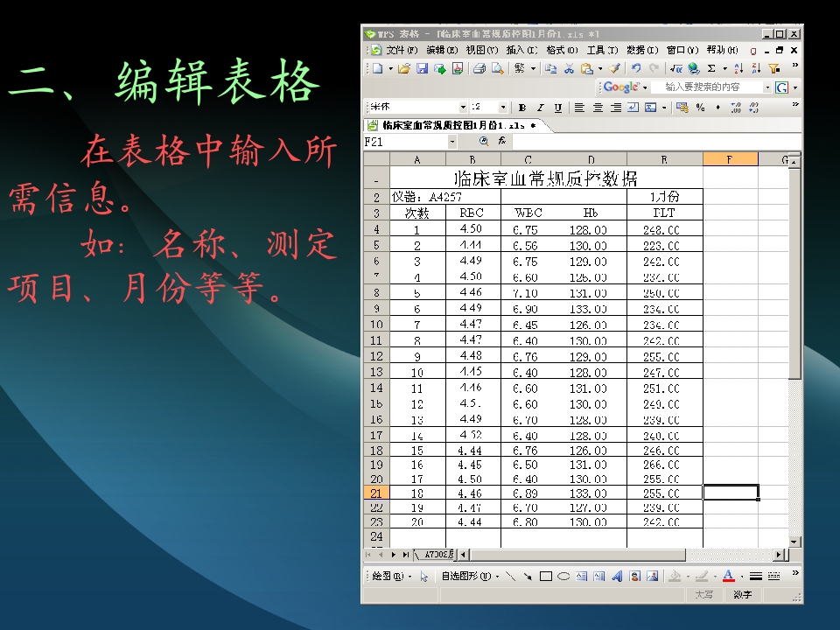Image resolution: width=840 pixels, height=630 pixels.
Task: Toggle bold formatting
Action: tap(521, 107)
